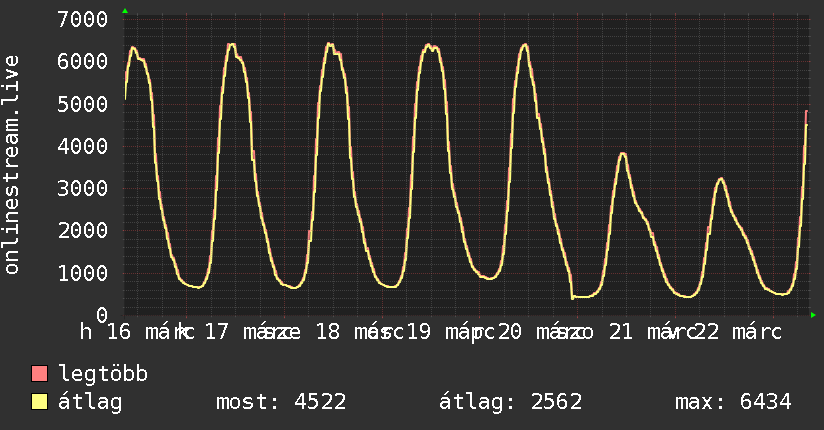
Task: Click the 'átlag' legend label next to yellow swatch
Action: [x=90, y=403]
